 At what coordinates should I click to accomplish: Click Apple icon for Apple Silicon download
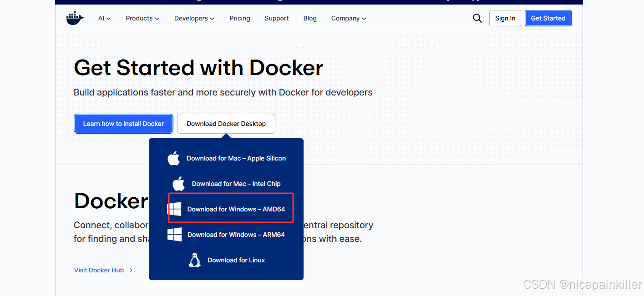point(174,158)
